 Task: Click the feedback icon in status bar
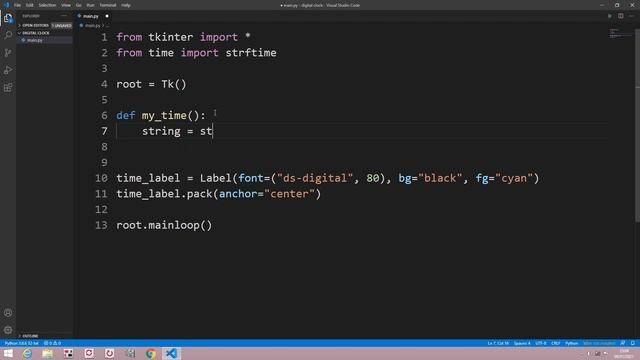pos(622,343)
